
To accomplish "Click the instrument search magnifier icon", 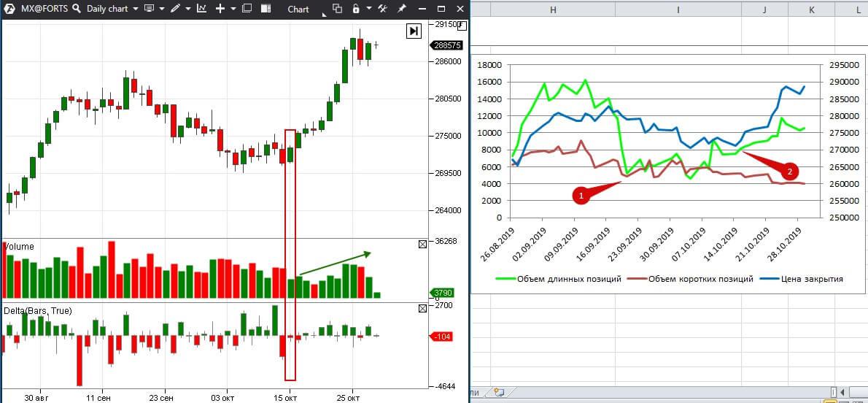I will (76, 9).
